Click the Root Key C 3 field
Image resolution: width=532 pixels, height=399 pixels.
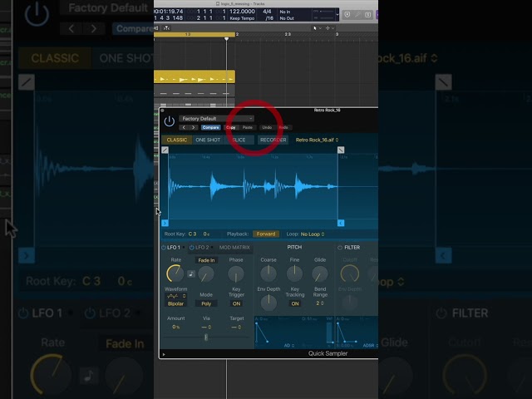(192, 234)
